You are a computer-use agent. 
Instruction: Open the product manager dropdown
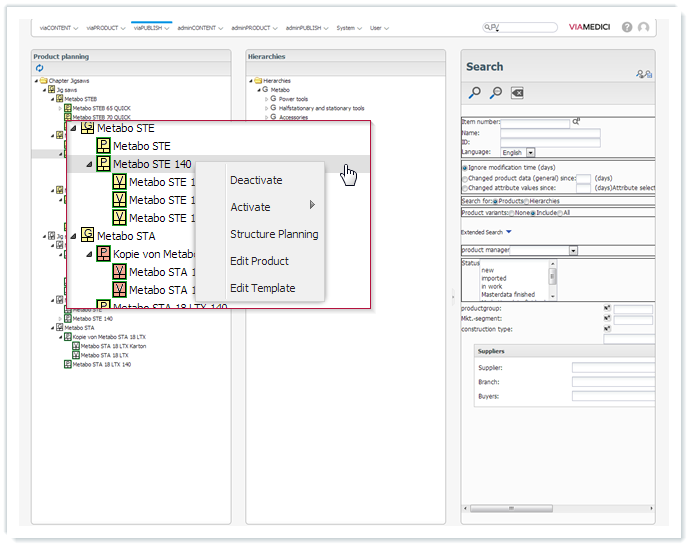pos(573,250)
